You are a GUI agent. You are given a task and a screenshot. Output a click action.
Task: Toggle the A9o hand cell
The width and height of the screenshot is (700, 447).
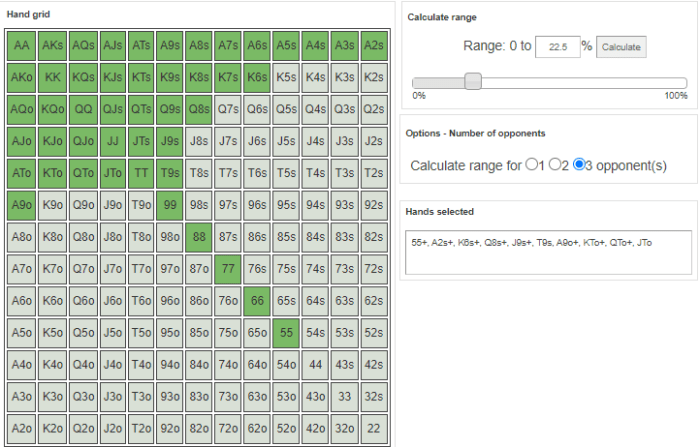click(21, 204)
